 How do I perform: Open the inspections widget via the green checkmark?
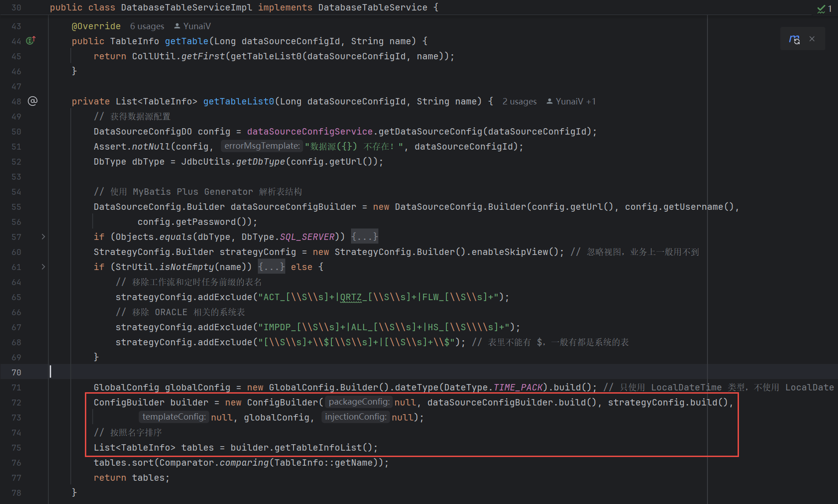click(822, 8)
